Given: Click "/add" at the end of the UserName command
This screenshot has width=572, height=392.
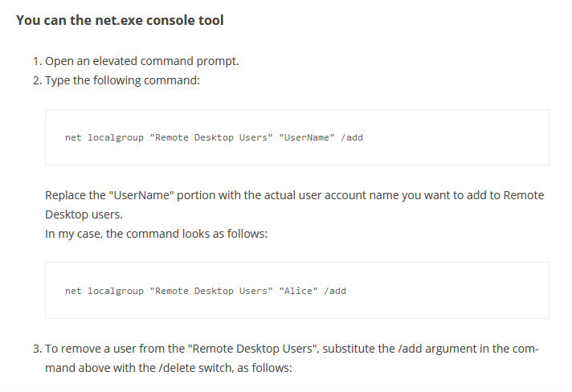Looking at the screenshot, I should click(353, 138).
